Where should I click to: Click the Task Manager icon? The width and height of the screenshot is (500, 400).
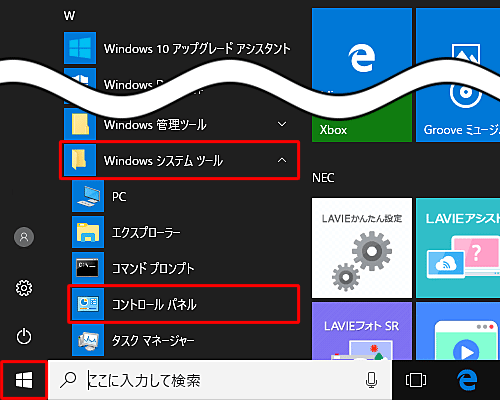pyautogui.click(x=88, y=340)
